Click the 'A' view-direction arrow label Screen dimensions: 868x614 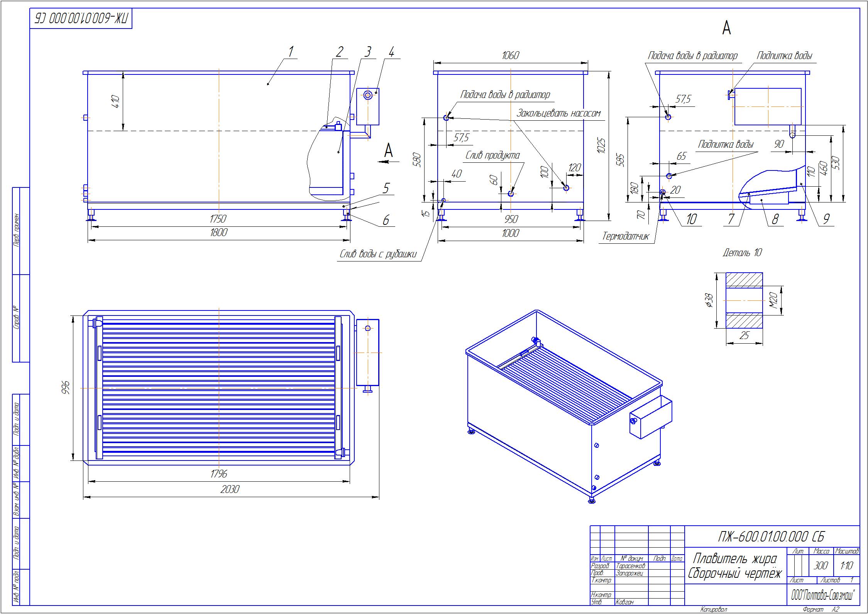click(x=388, y=150)
